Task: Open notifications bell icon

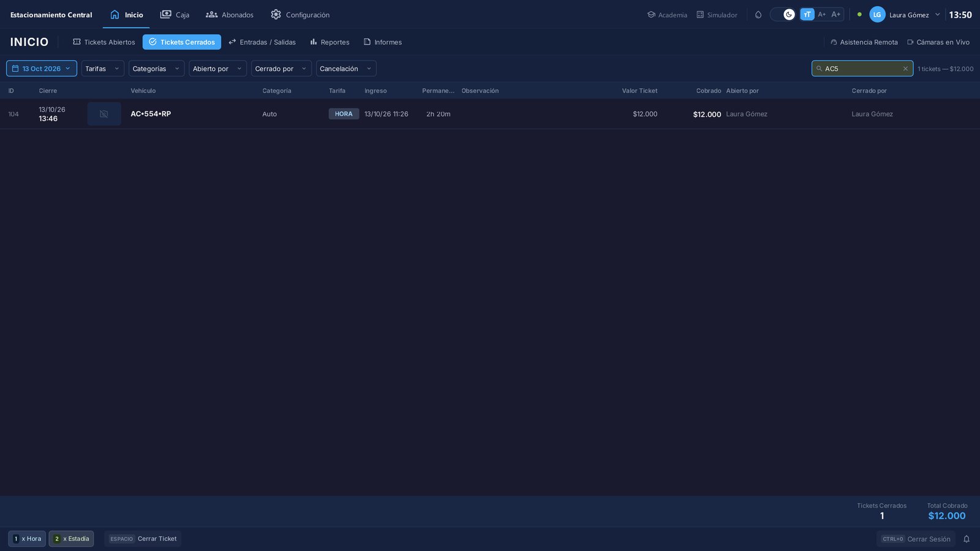Action: coord(967,539)
